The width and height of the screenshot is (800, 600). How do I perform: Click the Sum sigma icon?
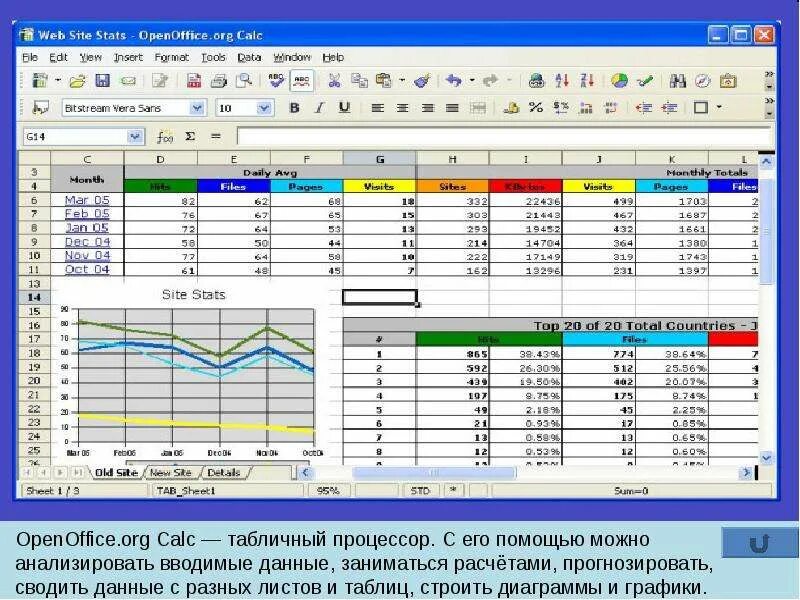pos(190,136)
